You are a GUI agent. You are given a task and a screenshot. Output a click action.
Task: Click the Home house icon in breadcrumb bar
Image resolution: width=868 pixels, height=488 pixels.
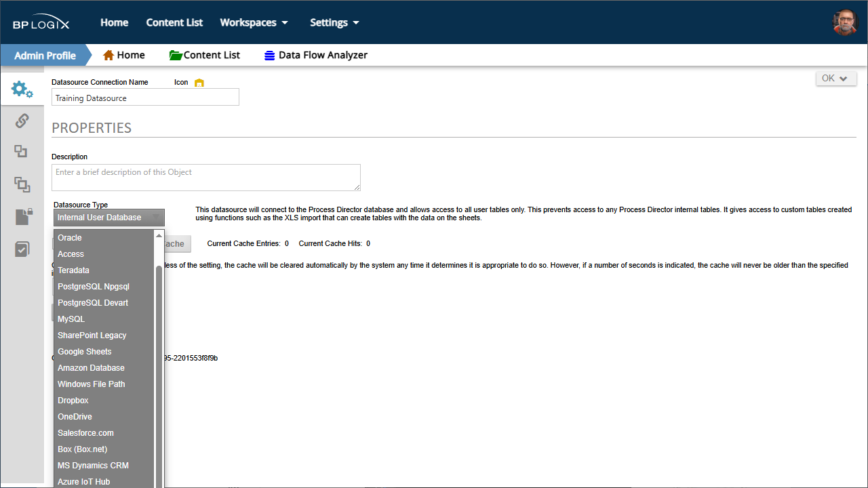(x=108, y=55)
